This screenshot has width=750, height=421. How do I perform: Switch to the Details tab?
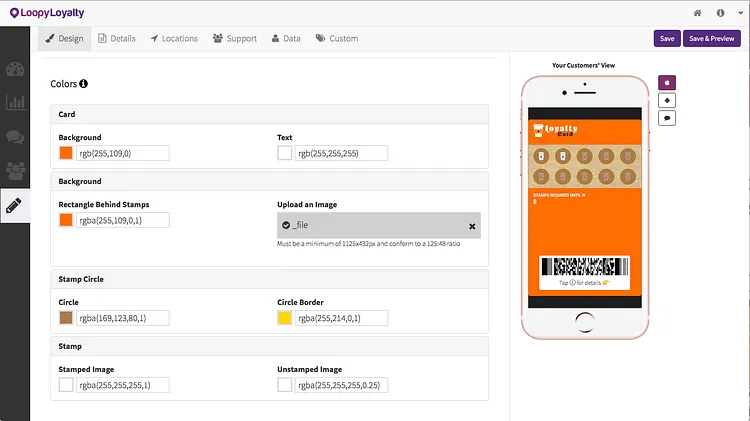(x=117, y=38)
